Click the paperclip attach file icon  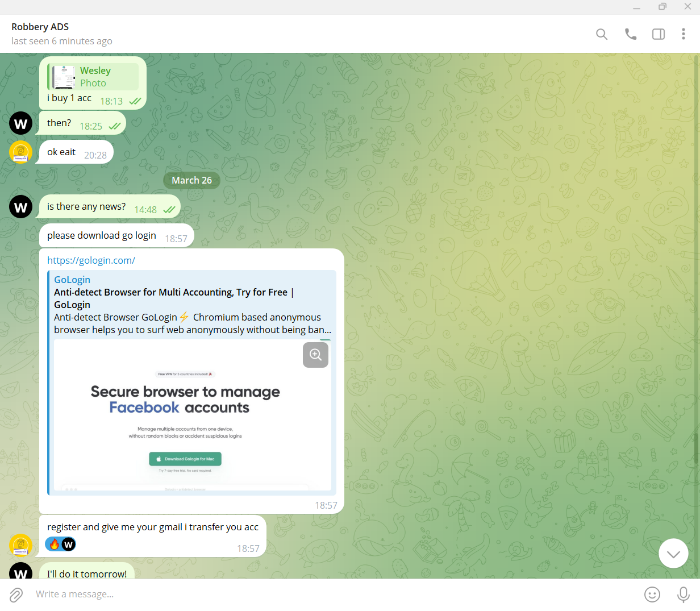point(16,595)
